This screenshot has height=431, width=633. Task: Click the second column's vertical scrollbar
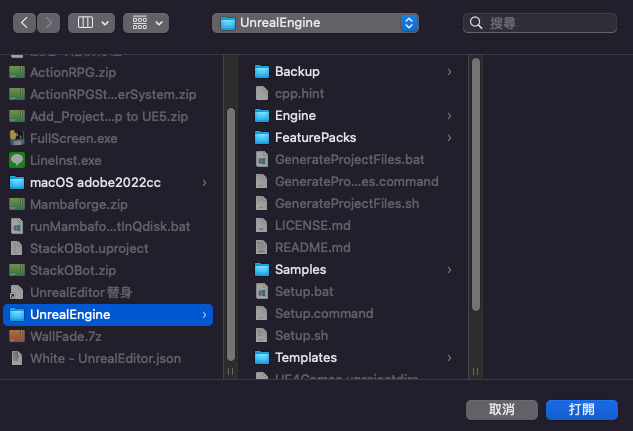(476, 184)
